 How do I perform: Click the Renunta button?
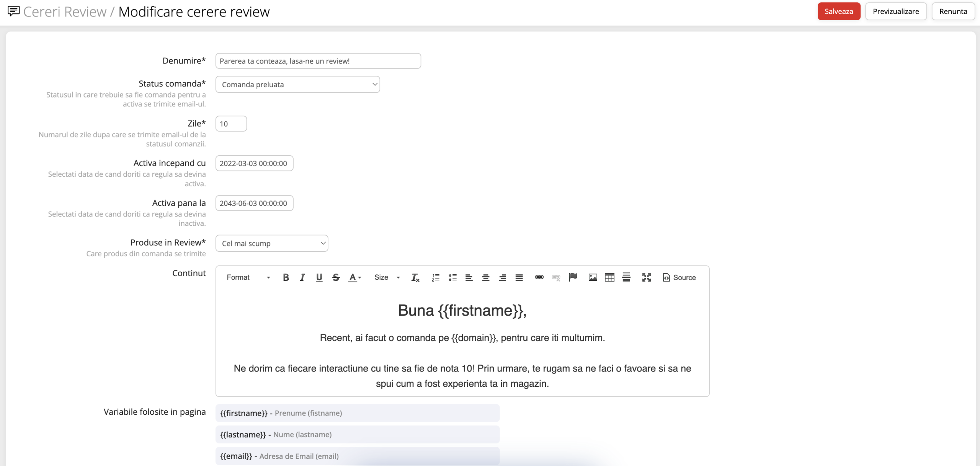[953, 11]
